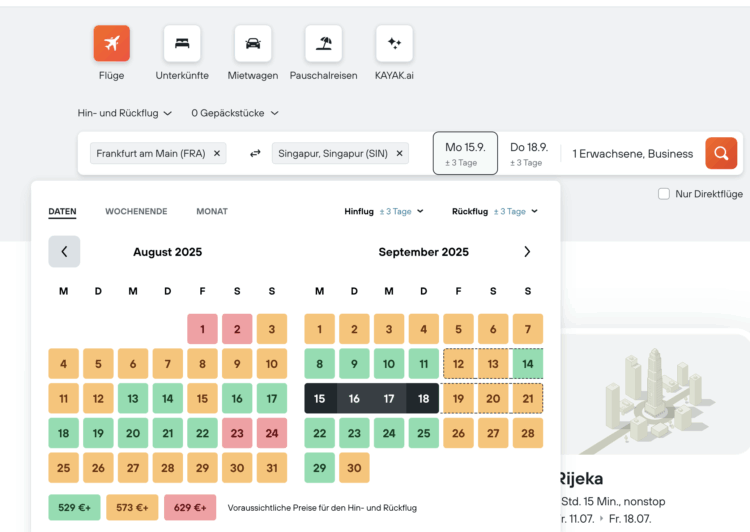Click the green 529 €+ price legend
This screenshot has width=750, height=532.
74,508
